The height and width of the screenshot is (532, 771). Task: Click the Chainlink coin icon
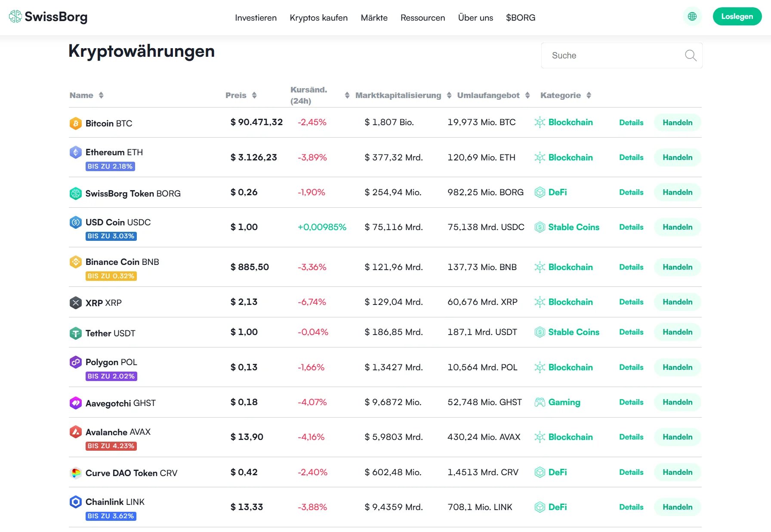click(x=76, y=502)
